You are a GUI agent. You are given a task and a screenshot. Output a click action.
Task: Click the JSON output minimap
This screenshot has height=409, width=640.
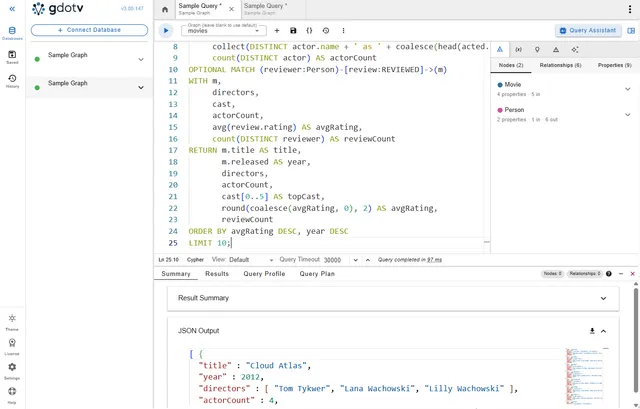pyautogui.click(x=585, y=377)
